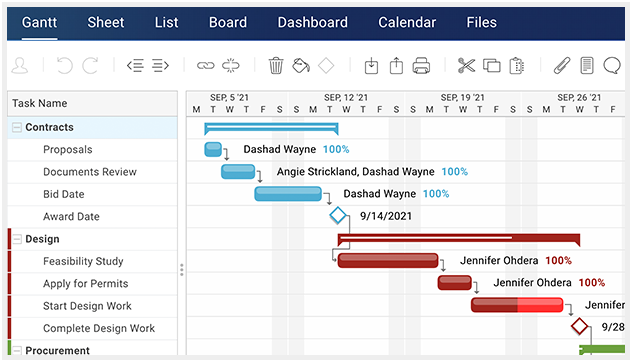Click the scissors cut icon

click(x=466, y=65)
